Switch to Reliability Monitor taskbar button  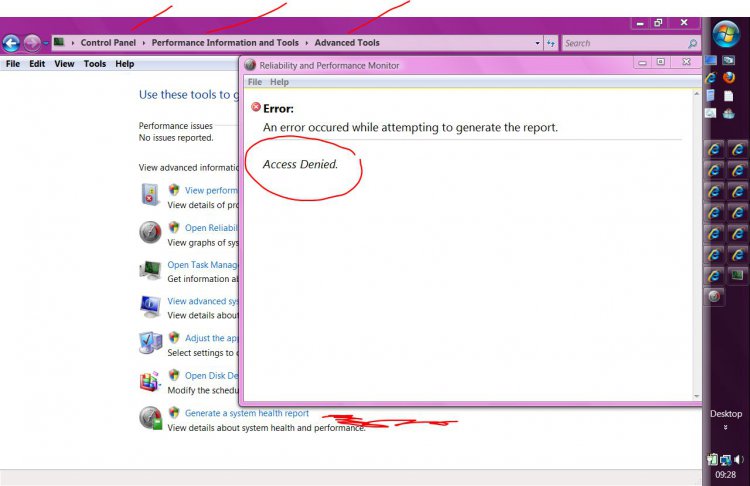pyautogui.click(x=714, y=297)
